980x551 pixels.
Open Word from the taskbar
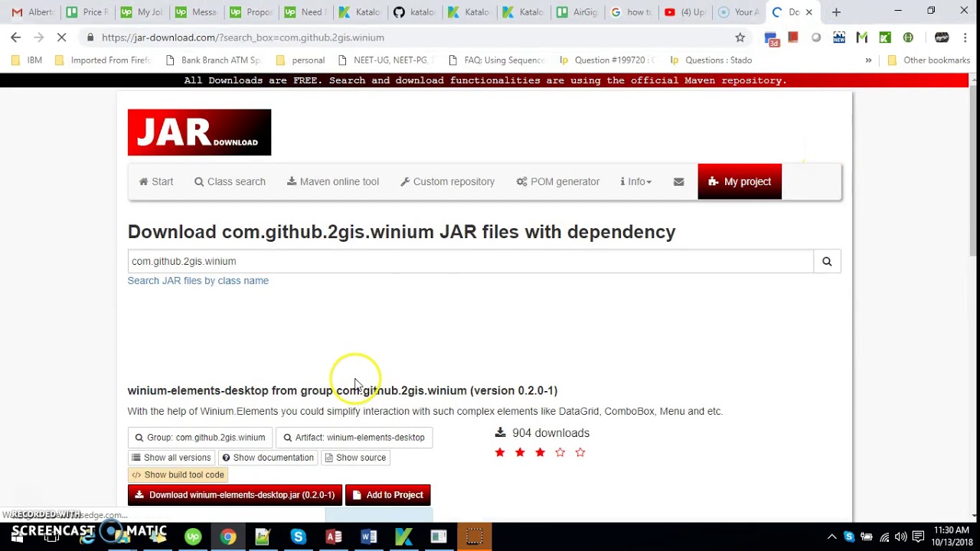(368, 537)
